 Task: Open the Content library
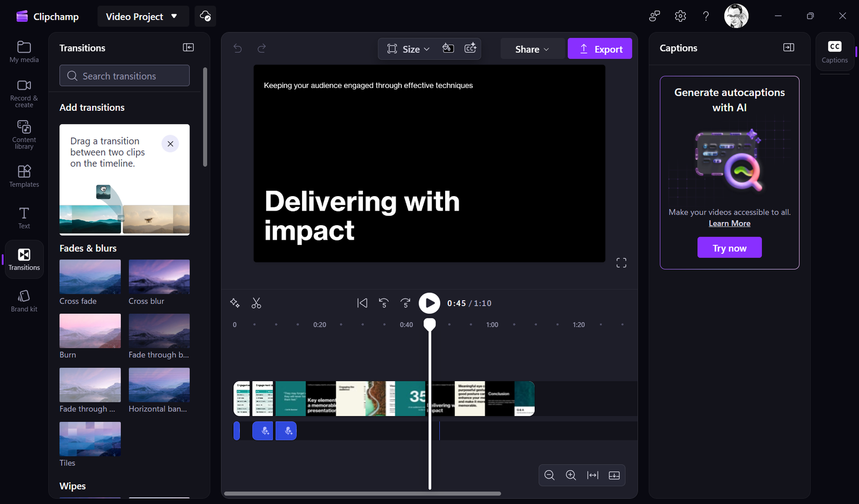[23, 134]
